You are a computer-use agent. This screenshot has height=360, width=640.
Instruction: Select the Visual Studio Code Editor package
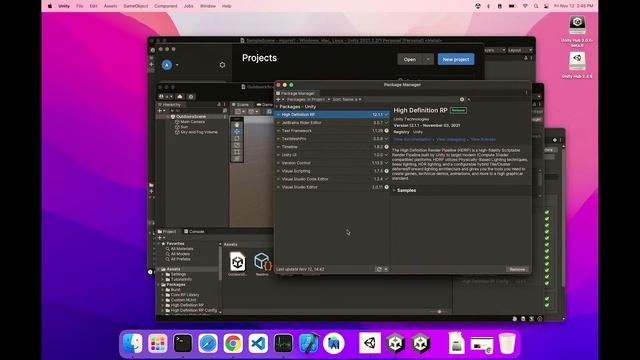332,179
